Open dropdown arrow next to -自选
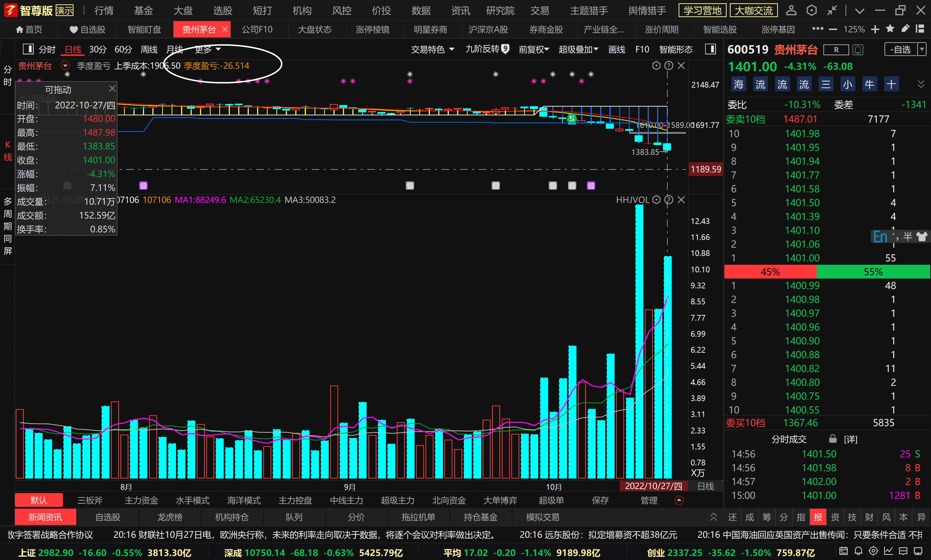This screenshot has height=560, width=931. pyautogui.click(x=922, y=49)
